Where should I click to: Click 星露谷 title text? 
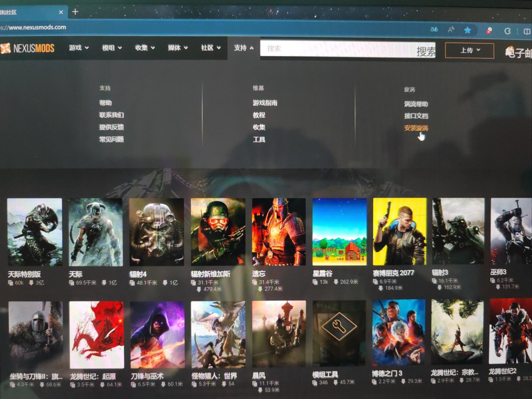point(322,273)
